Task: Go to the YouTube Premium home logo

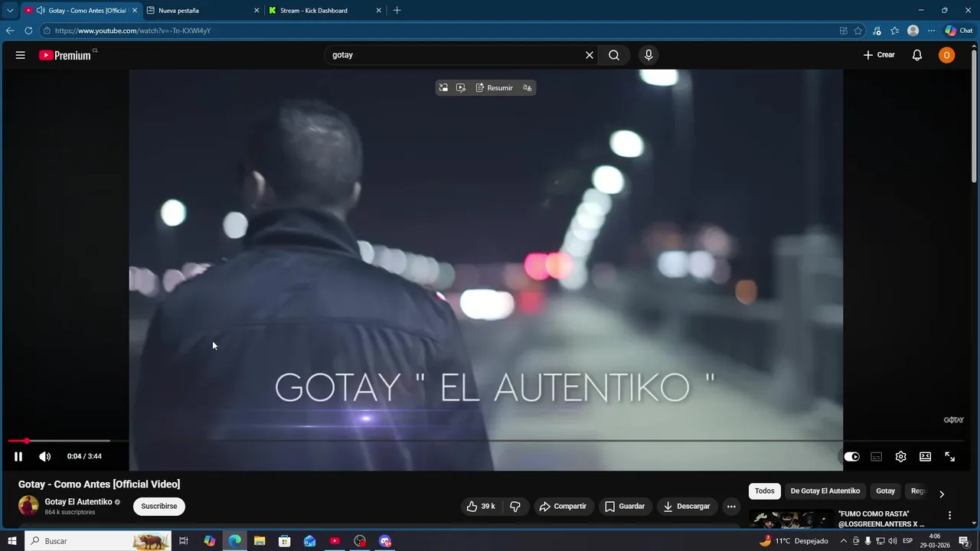Action: click(65, 55)
